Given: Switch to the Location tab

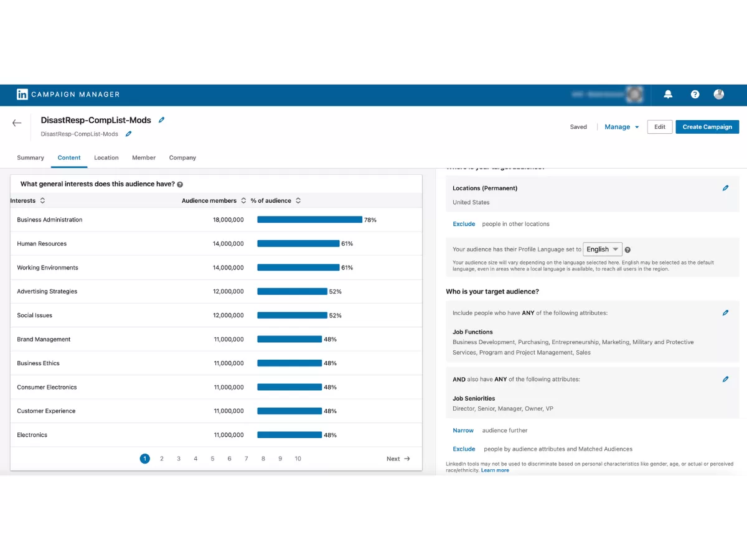Looking at the screenshot, I should (106, 158).
